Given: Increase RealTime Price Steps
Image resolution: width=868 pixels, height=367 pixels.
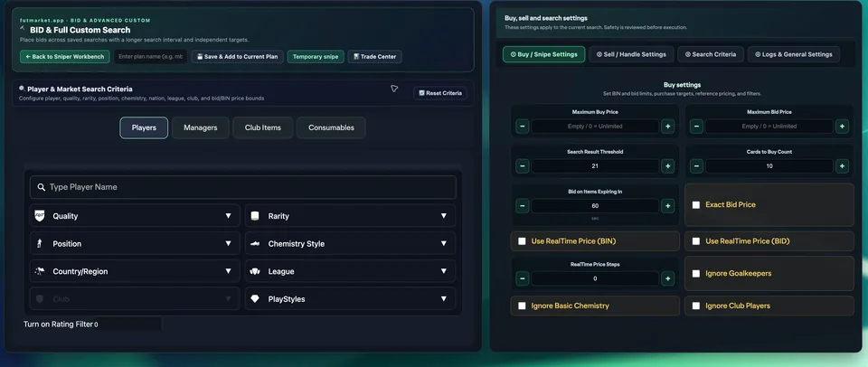Looking at the screenshot, I should pyautogui.click(x=667, y=278).
